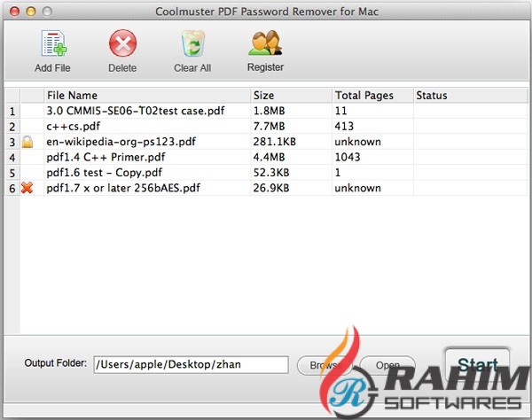Viewport: 532px width, 420px height.
Task: Click the Open output folder button
Action: tap(387, 365)
